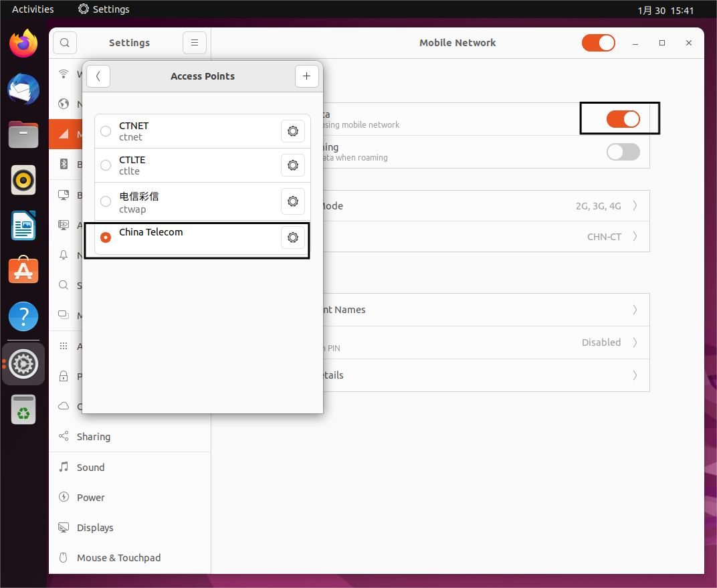Open the Settings app menu in top bar
The width and height of the screenshot is (717, 588).
pyautogui.click(x=104, y=9)
